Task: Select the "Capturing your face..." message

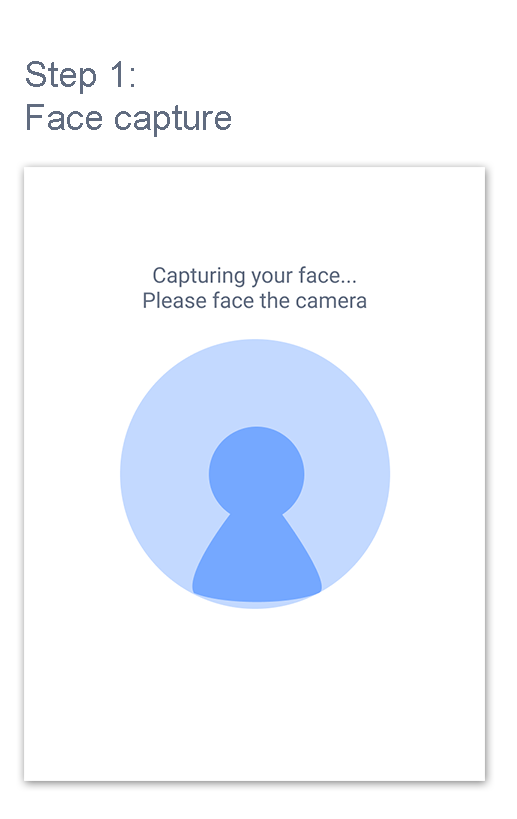Action: coord(254,276)
